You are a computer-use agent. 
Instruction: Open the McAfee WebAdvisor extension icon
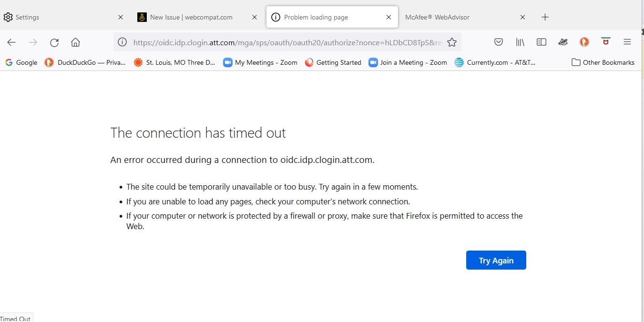coord(605,42)
